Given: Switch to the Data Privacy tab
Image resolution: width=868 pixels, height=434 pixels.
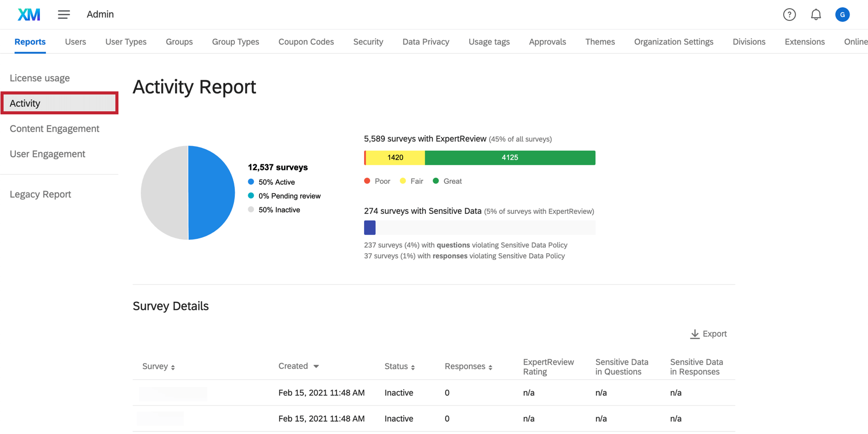Looking at the screenshot, I should point(426,42).
